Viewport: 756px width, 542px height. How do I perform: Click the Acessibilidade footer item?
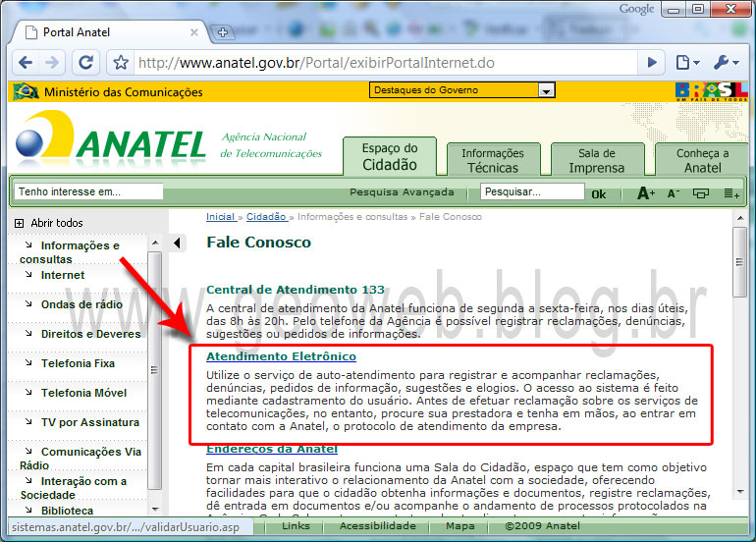pyautogui.click(x=378, y=525)
